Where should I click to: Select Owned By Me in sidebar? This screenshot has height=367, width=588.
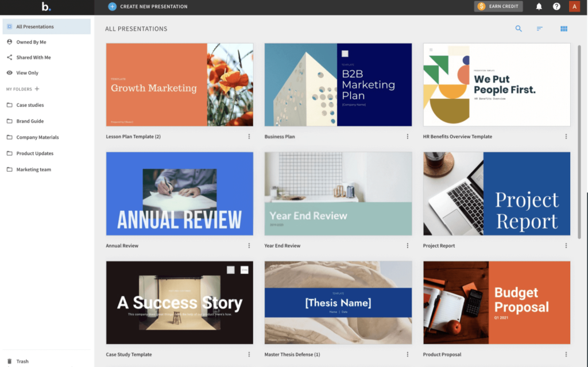coord(31,42)
